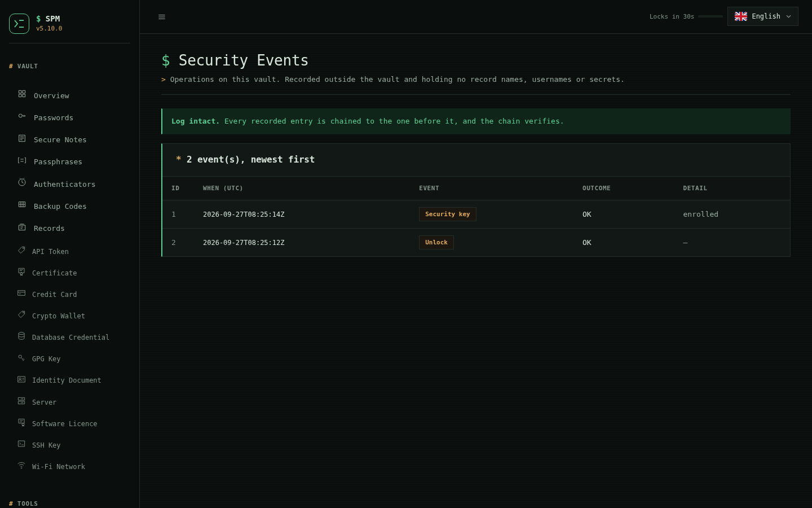Click the 'OUTCOME' column header
This screenshot has height=508, width=812.
click(x=597, y=188)
